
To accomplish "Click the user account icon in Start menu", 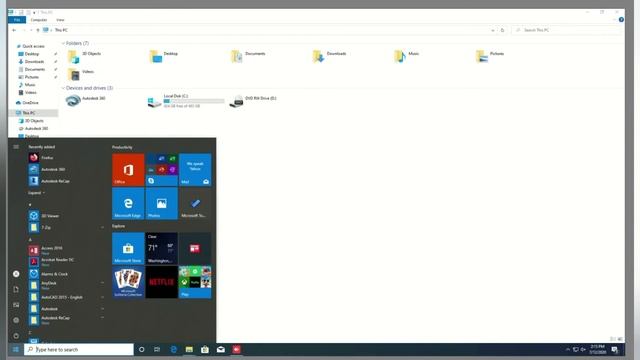I will [16, 274].
